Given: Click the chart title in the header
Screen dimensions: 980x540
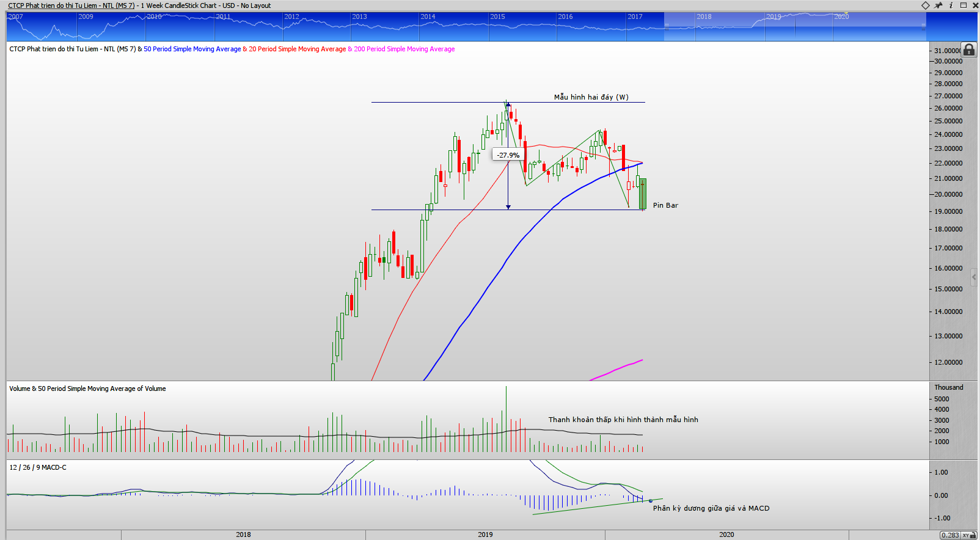Looking at the screenshot, I should (x=139, y=5).
